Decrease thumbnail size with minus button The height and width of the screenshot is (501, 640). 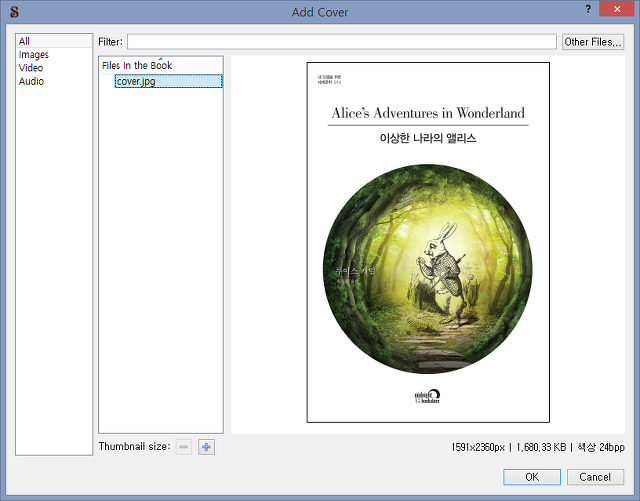tap(184, 447)
